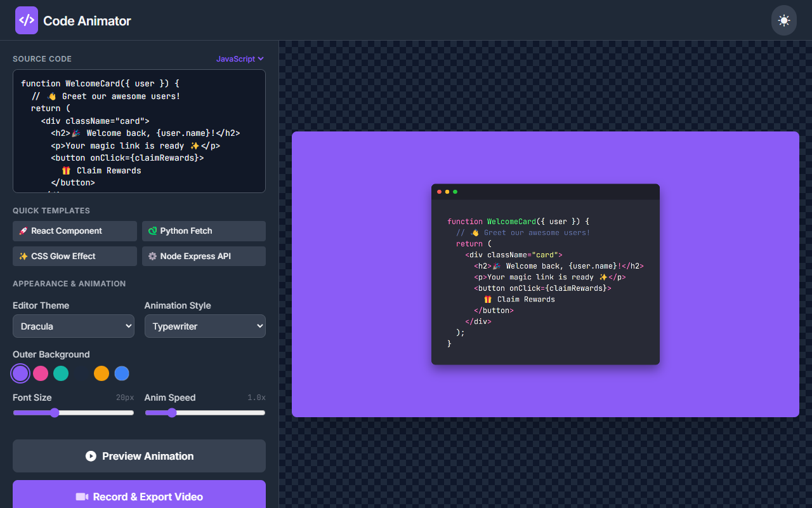The height and width of the screenshot is (508, 812).
Task: Click the sparkles icon on CSS Glow Effect
Action: 23,256
